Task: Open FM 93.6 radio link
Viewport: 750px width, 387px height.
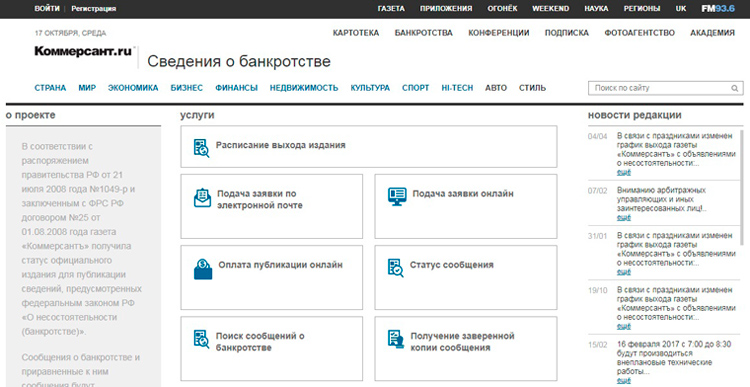Action: coord(718,9)
